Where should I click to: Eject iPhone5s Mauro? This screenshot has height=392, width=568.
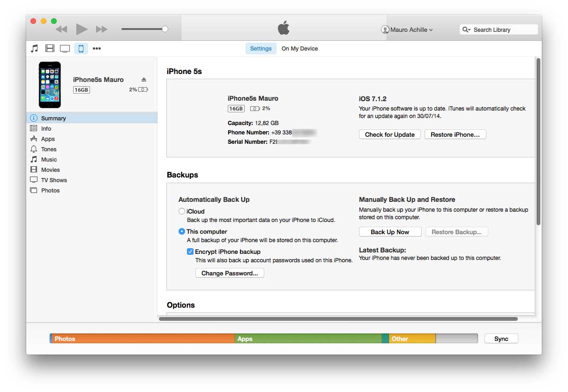[144, 80]
